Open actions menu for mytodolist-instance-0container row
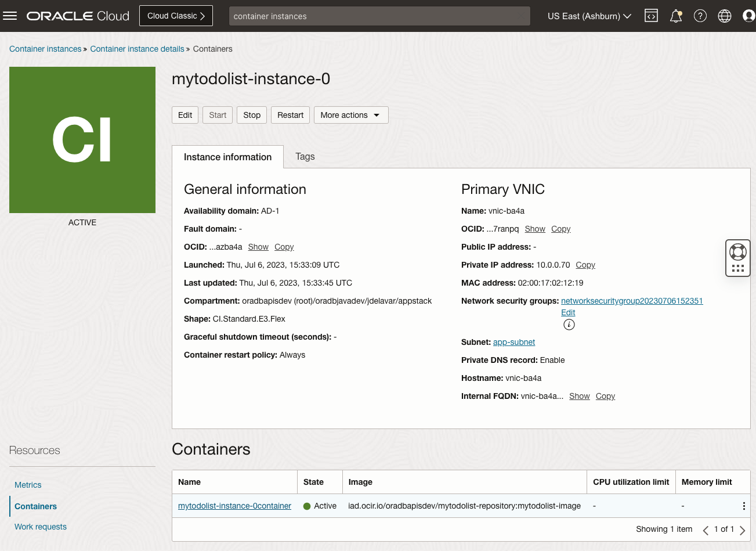 click(x=744, y=506)
